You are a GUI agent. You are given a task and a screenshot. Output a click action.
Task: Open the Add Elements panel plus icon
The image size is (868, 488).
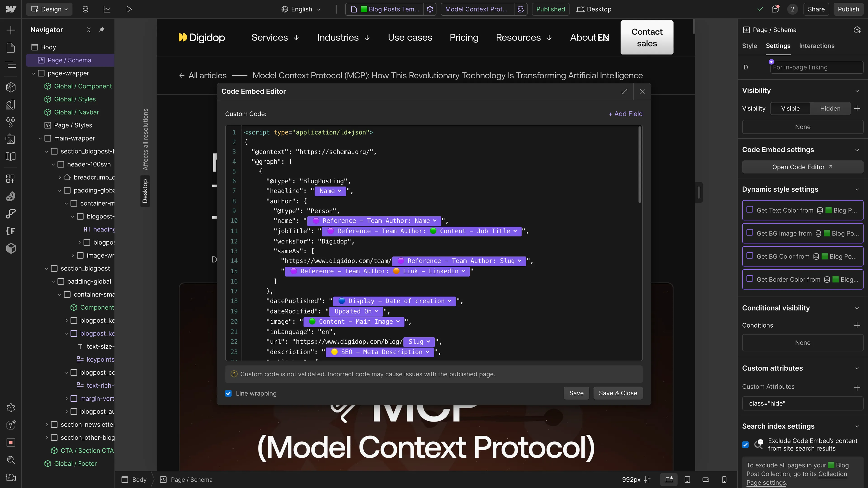pos(11,30)
